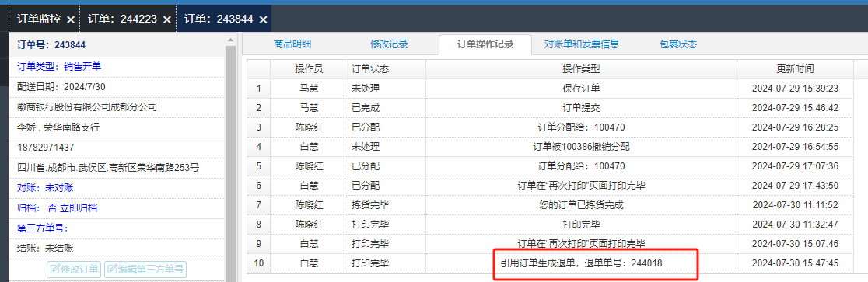The image size is (868, 282).
Task: Sort by the 操作类型 column header
Action: tap(581, 69)
